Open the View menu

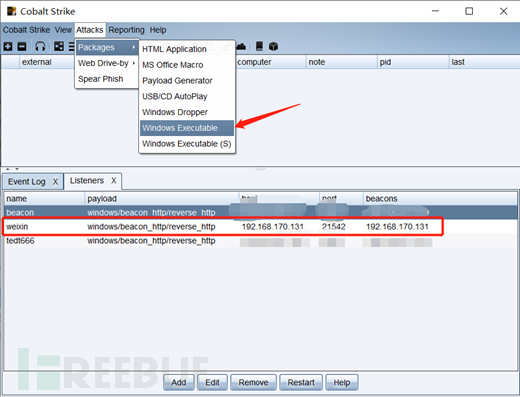(x=63, y=30)
